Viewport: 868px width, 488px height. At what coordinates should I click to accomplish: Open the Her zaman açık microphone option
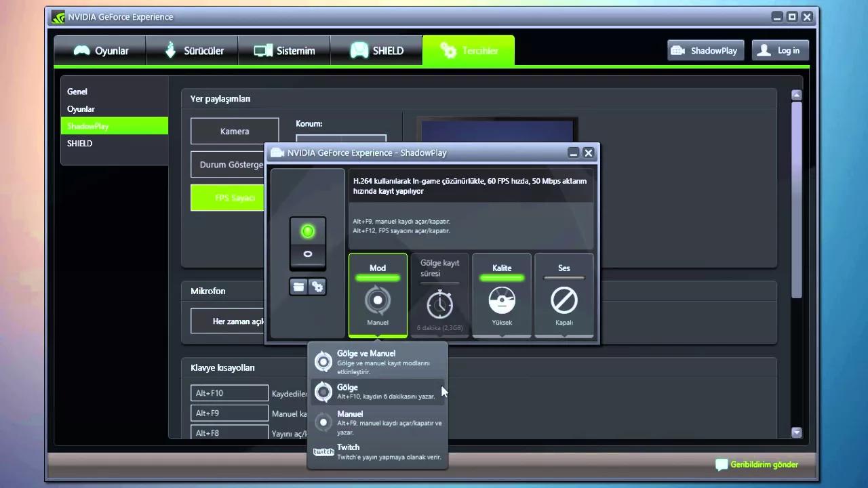229,321
